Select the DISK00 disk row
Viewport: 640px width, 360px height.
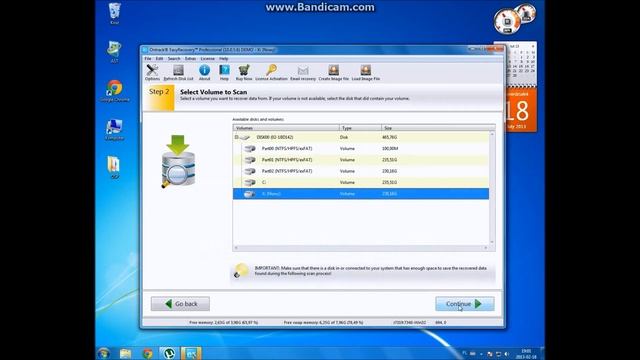(361, 137)
